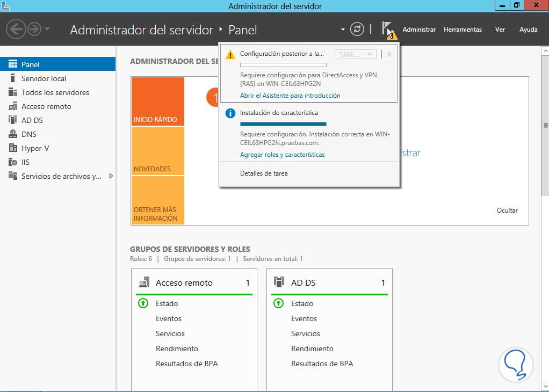549x392 pixels.
Task: Dismiss the post-deployment configuration notification
Action: 389,54
